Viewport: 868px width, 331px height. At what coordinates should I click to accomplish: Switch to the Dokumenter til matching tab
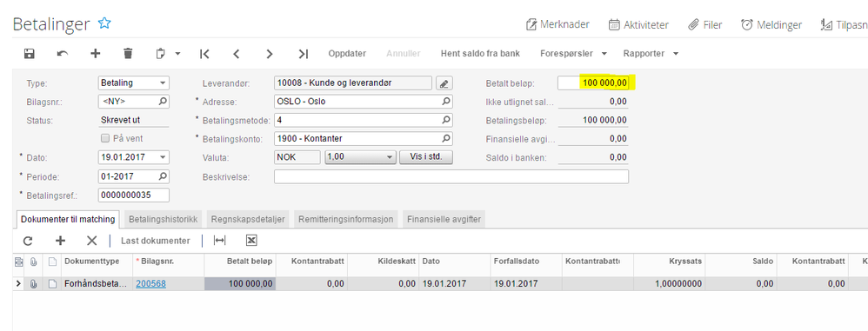coord(68,220)
